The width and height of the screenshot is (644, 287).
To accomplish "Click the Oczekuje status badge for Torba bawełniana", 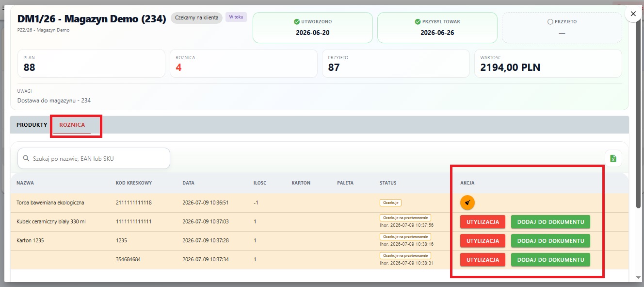I will point(390,203).
